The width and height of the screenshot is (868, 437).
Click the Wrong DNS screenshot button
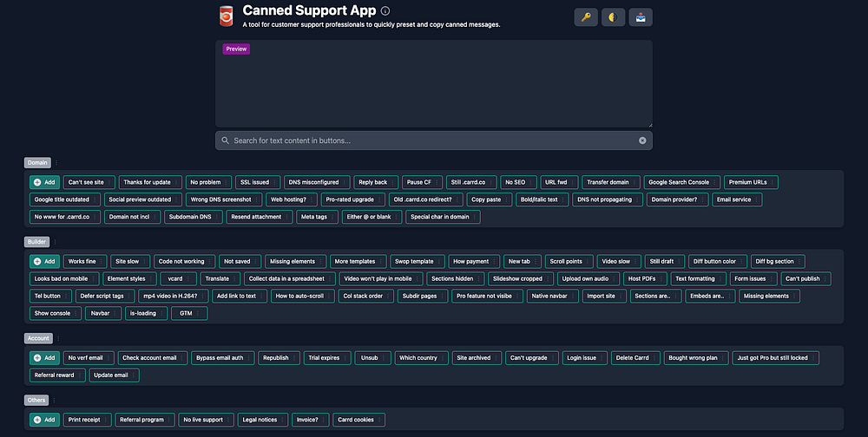[224, 199]
